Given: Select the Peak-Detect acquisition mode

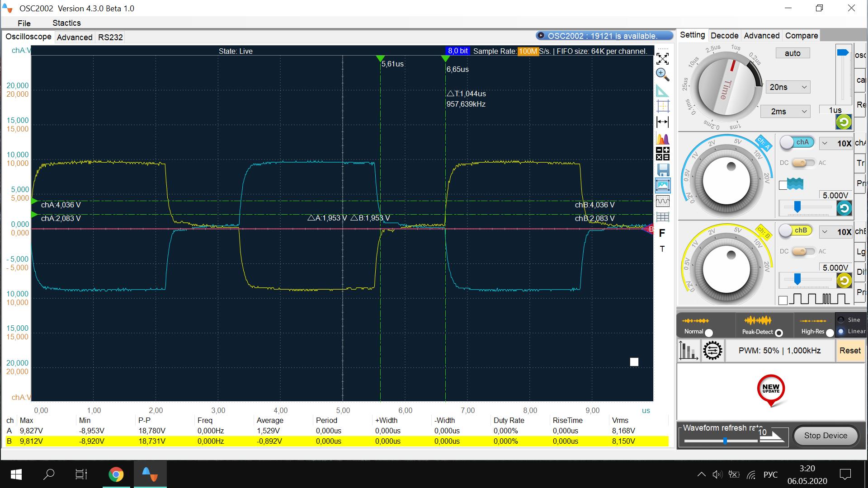Looking at the screenshot, I should pos(778,333).
